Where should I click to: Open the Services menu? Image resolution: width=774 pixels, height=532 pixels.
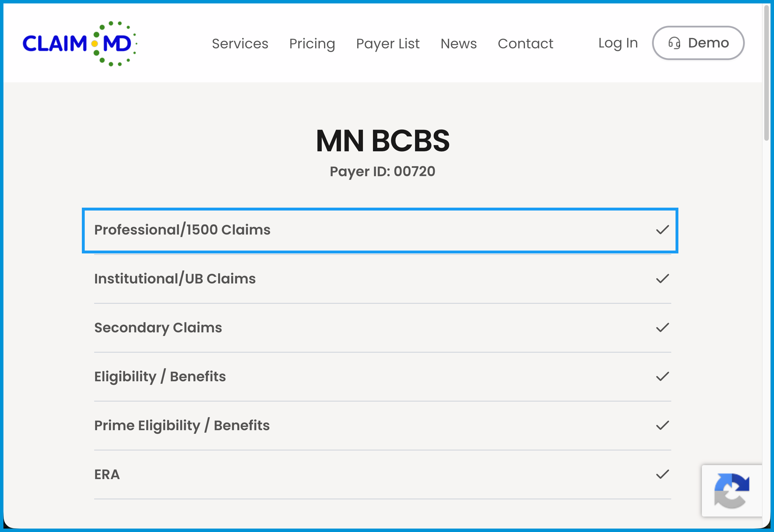coord(240,44)
